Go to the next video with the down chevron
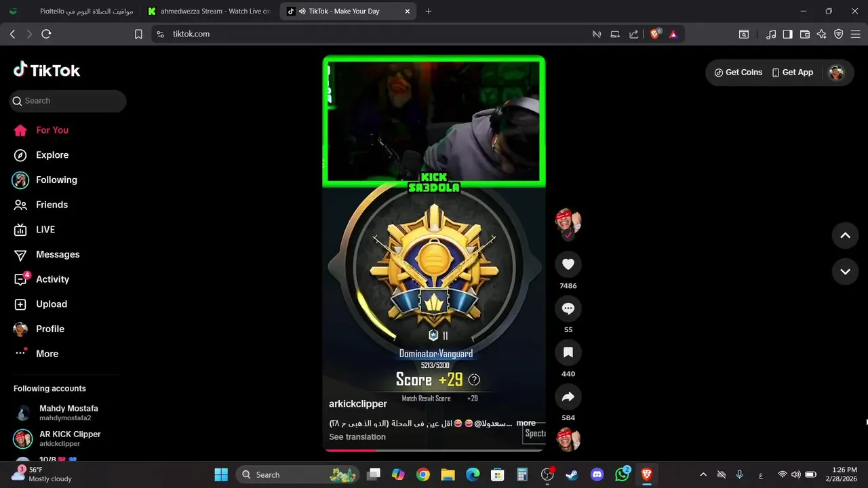 coord(845,272)
